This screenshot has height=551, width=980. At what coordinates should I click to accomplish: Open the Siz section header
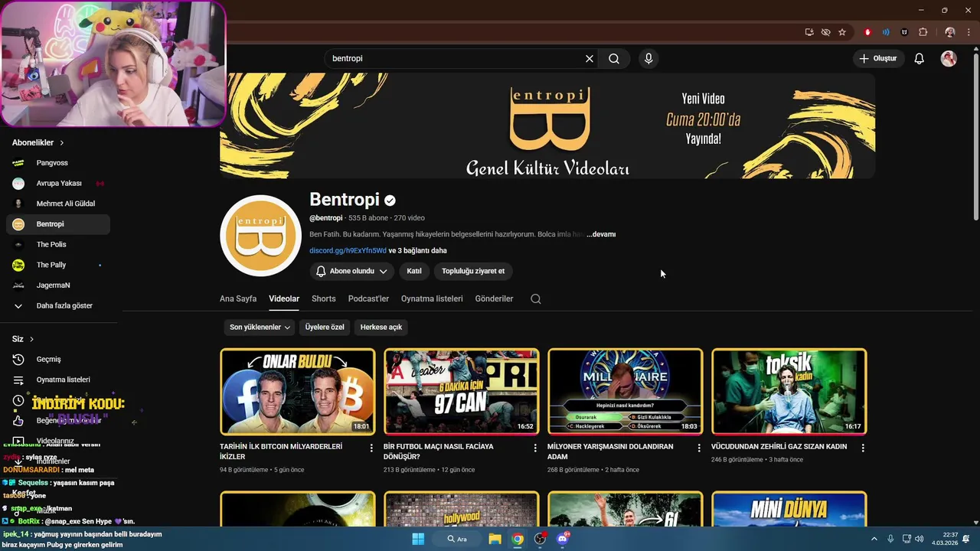click(x=23, y=339)
